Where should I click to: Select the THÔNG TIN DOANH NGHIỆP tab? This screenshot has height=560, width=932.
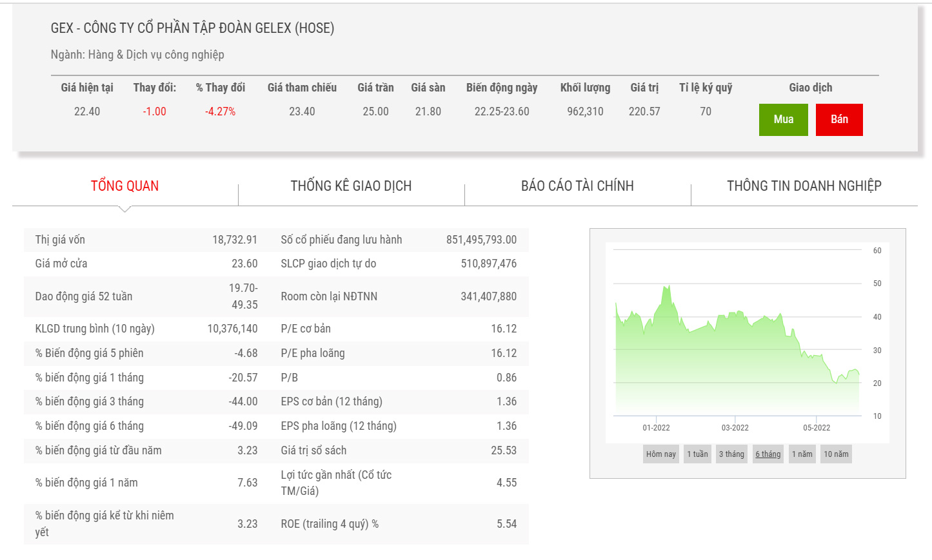804,186
